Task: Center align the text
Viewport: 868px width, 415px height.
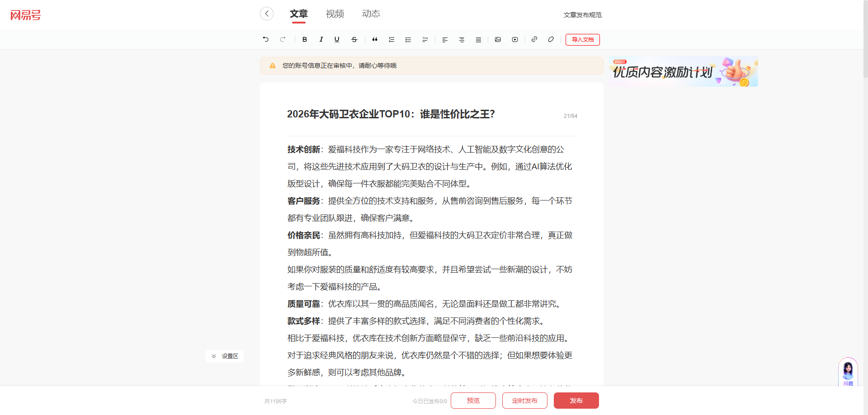Action: 462,39
